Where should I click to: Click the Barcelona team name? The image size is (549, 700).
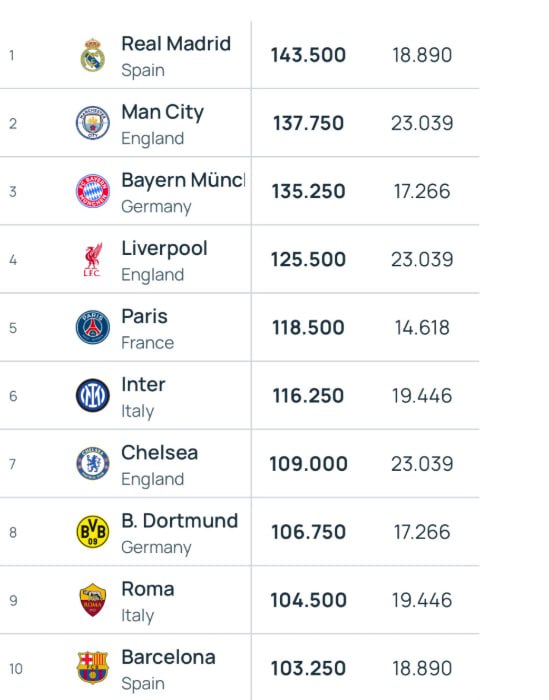coord(168,657)
